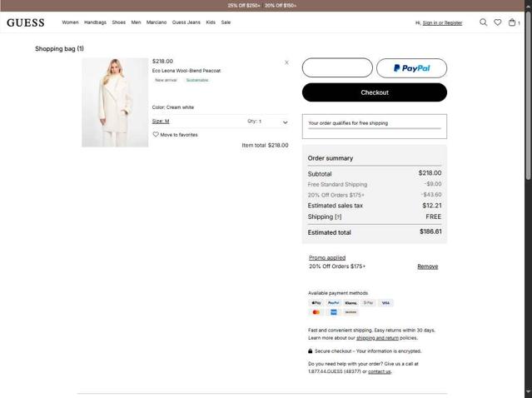Click heart icon beside Move to favorites
Screen dimensions: 532x398
click(156, 134)
